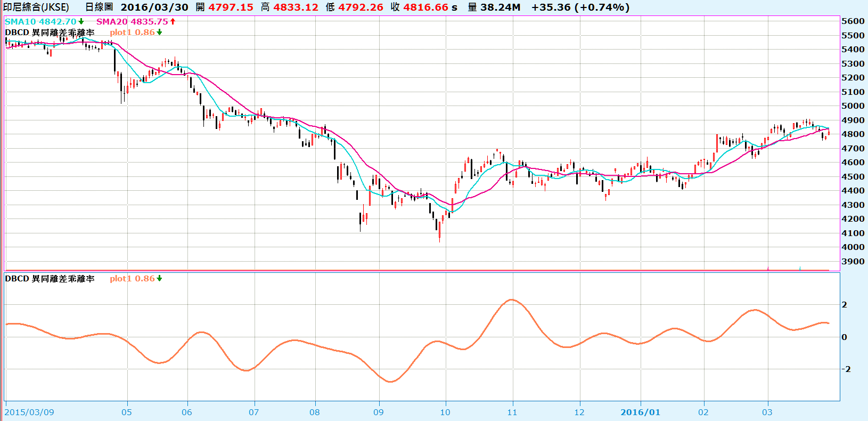The height and width of the screenshot is (421, 868).
Task: Click the 0 level on the DBCD indicator axis
Action: 844,337
